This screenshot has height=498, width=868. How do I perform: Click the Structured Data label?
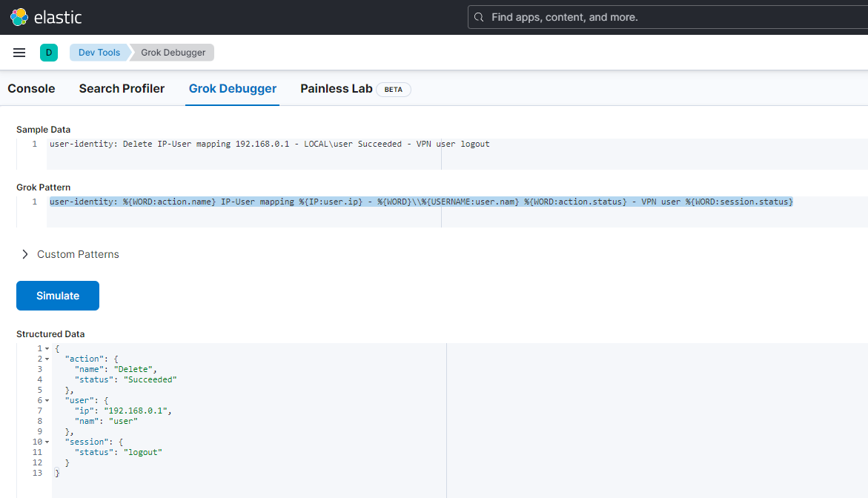[50, 333]
